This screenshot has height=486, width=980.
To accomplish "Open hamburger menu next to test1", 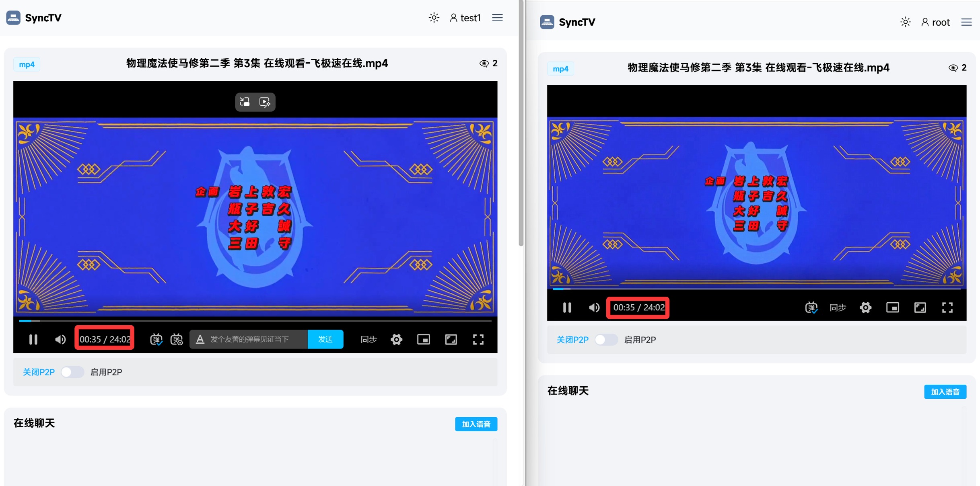I will [497, 18].
